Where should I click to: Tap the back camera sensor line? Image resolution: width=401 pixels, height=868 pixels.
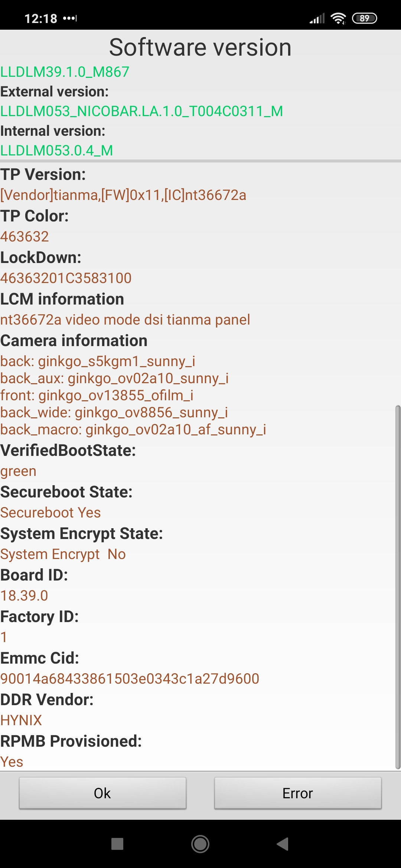[x=98, y=361]
